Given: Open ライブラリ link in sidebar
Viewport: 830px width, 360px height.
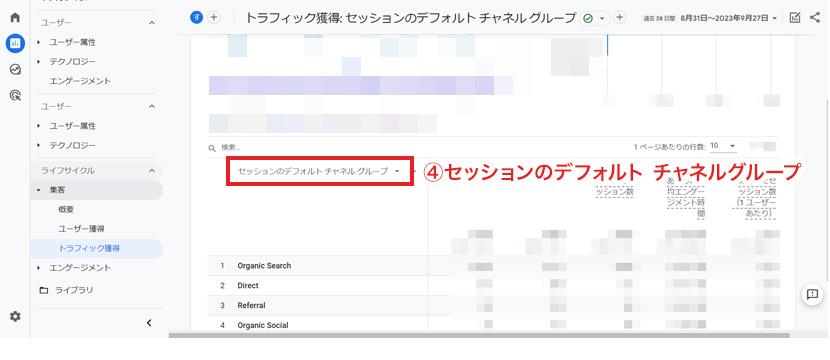Looking at the screenshot, I should 74,291.
